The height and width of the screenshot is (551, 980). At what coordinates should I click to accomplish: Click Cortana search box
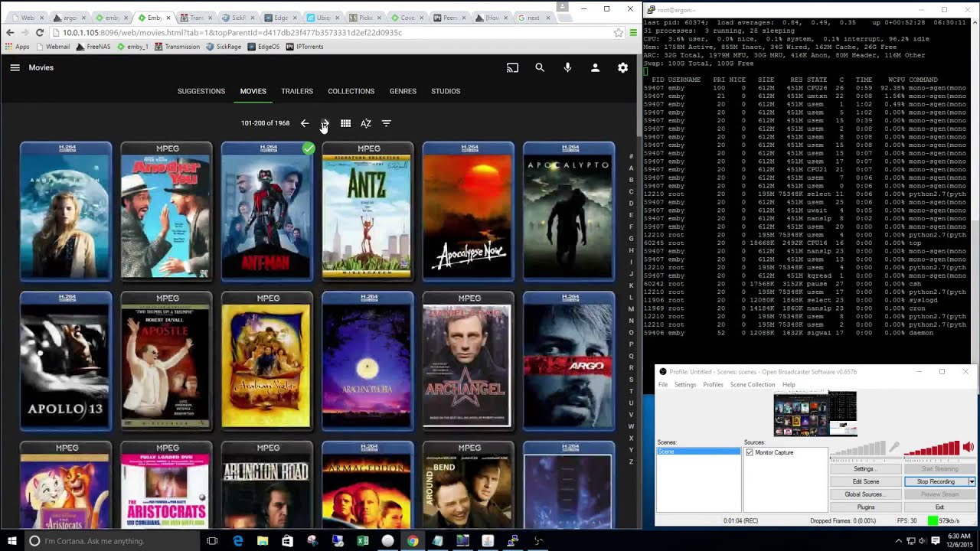pos(113,541)
